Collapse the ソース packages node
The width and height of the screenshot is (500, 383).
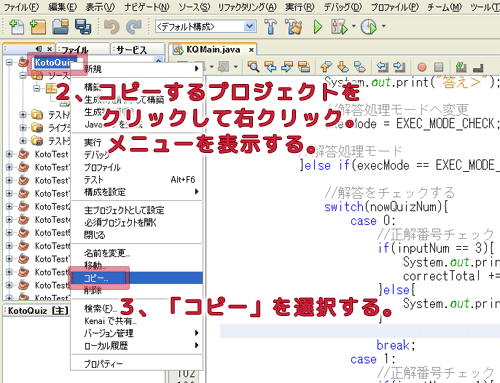(x=23, y=75)
